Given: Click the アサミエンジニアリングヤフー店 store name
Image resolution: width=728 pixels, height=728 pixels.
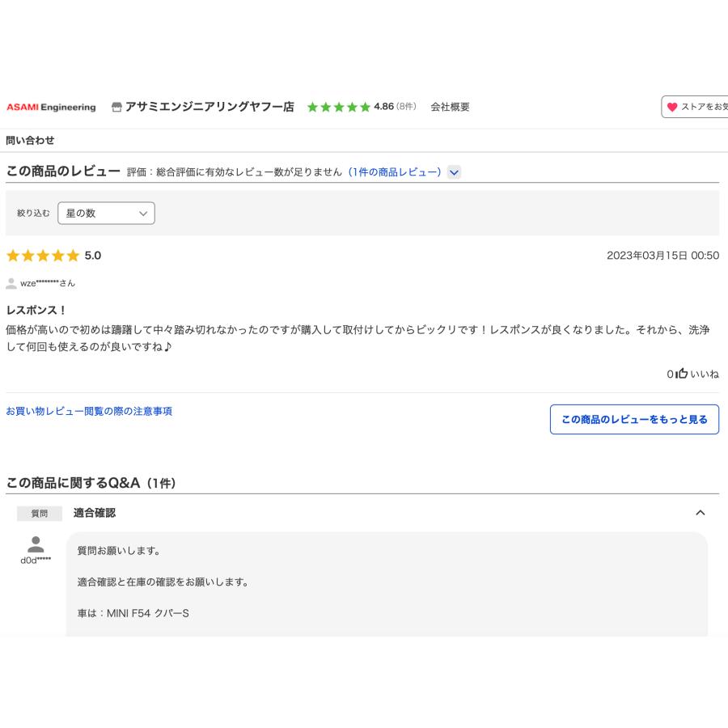Looking at the screenshot, I should (x=210, y=107).
